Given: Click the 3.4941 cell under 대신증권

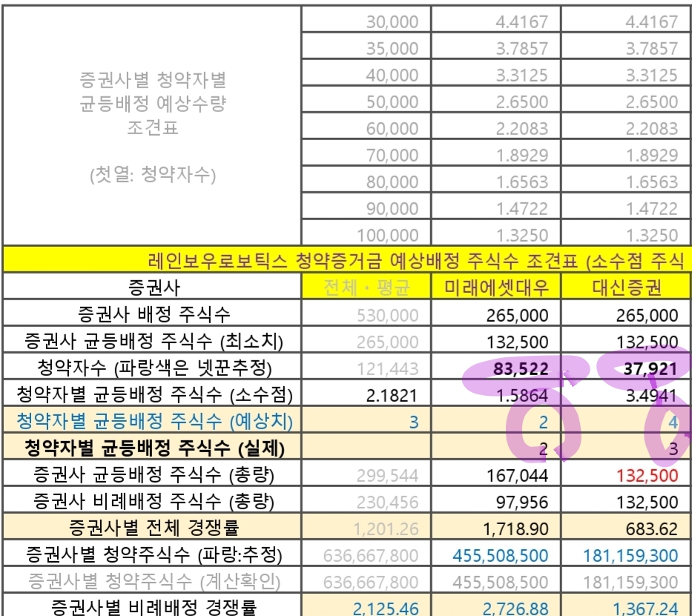Looking at the screenshot, I should (x=626, y=394).
